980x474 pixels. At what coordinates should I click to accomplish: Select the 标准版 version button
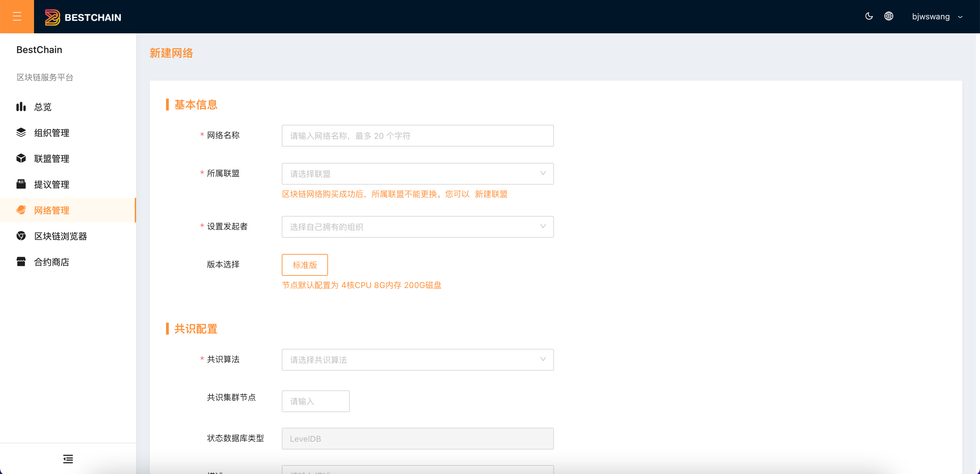[305, 265]
